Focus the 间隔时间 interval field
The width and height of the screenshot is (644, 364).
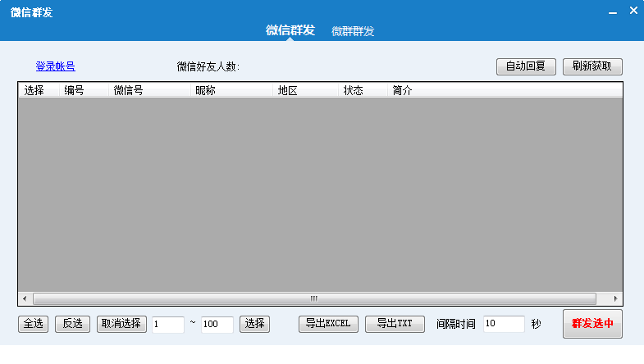pyautogui.click(x=504, y=324)
